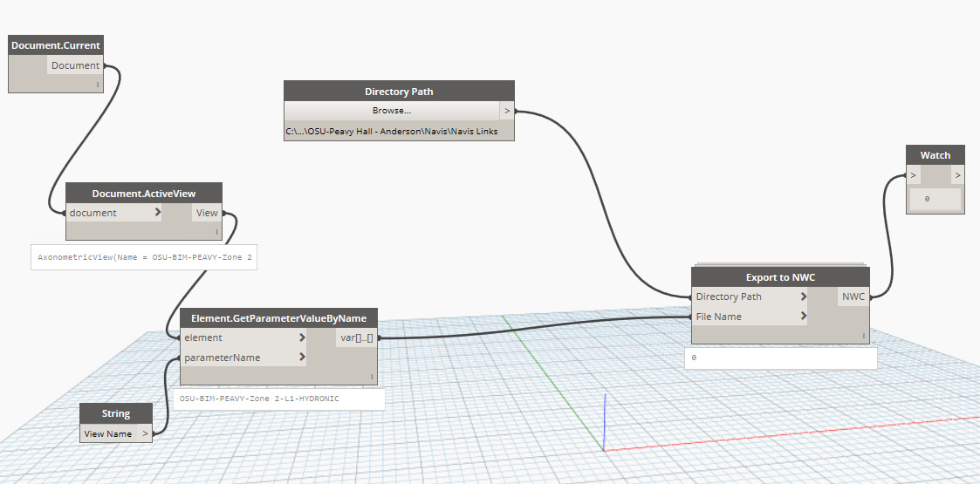The width and height of the screenshot is (980, 484).
Task: Click the var[]..[] output port
Action: click(x=356, y=337)
